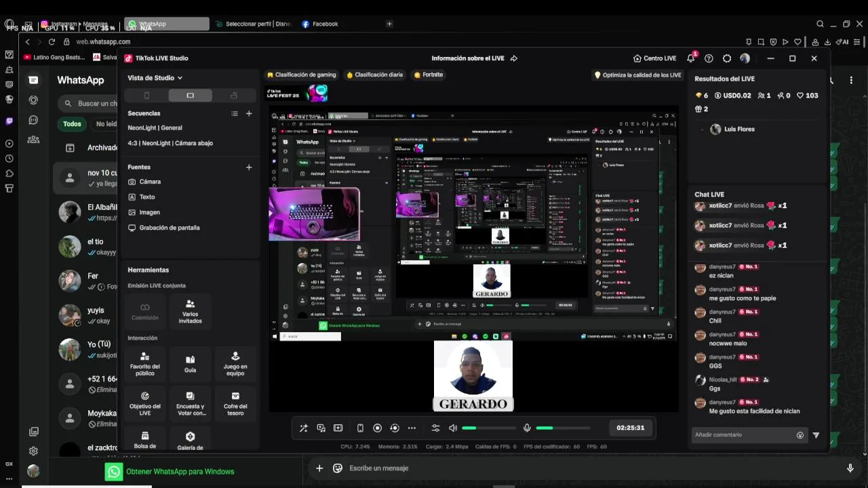868x488 pixels.
Task: Click the dotted-circle capture icon
Action: click(x=395, y=428)
